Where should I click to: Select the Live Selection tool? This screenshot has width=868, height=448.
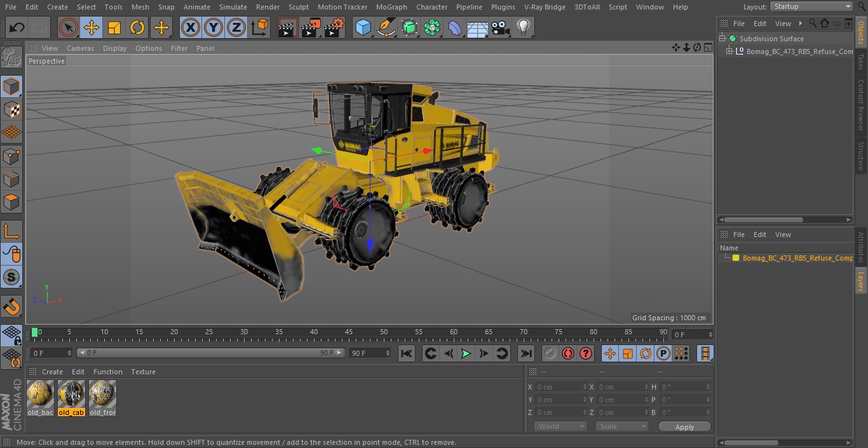point(69,27)
